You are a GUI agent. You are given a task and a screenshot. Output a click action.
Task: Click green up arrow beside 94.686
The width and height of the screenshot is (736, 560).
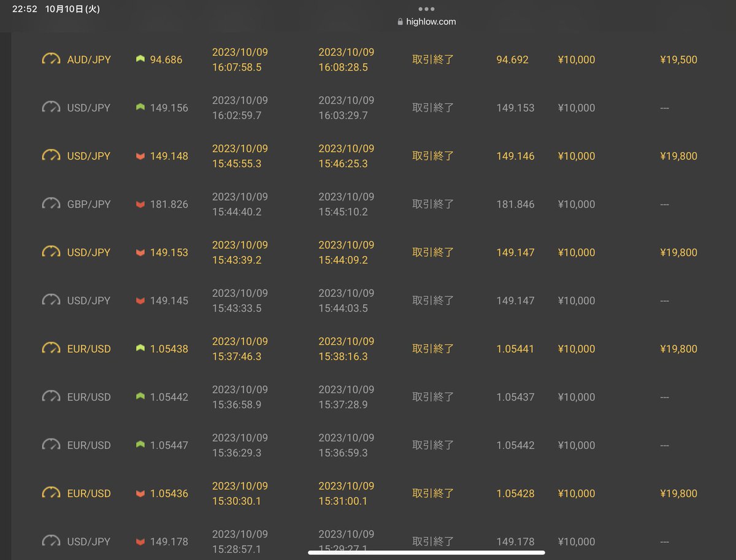click(140, 59)
